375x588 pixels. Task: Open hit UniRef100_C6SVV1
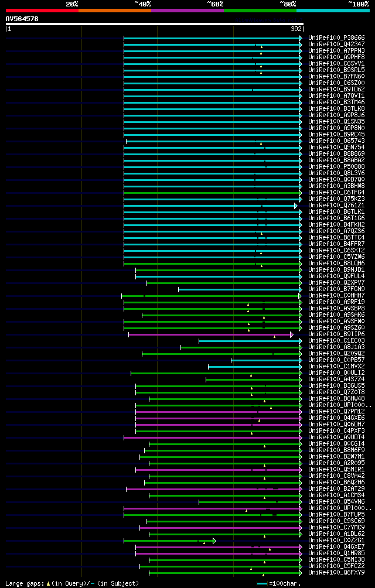(x=336, y=63)
